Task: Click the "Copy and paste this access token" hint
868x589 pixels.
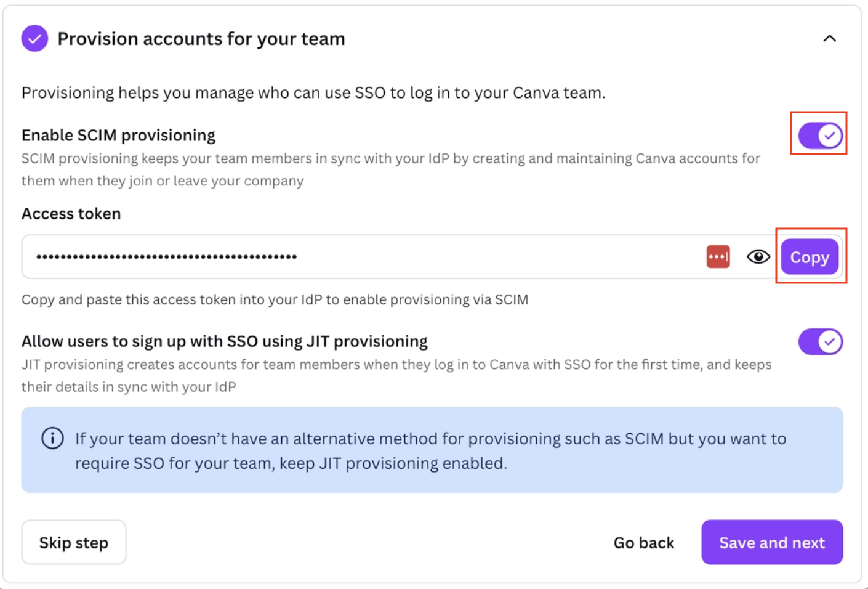Action: pos(275,300)
